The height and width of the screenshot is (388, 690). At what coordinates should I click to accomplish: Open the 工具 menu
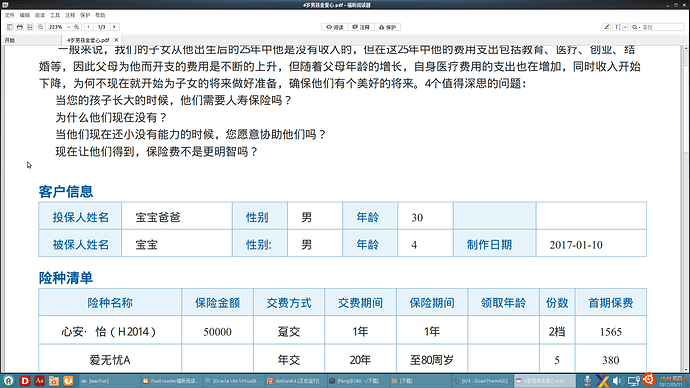pos(55,15)
